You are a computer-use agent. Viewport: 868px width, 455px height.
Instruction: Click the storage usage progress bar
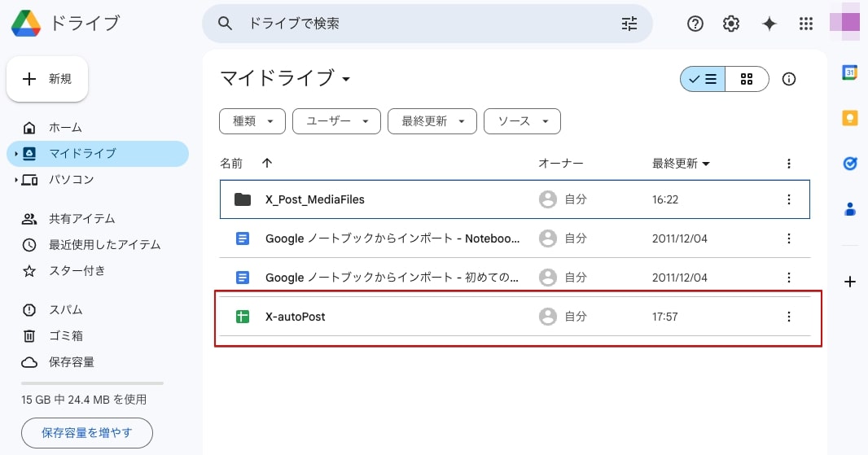pyautogui.click(x=93, y=383)
